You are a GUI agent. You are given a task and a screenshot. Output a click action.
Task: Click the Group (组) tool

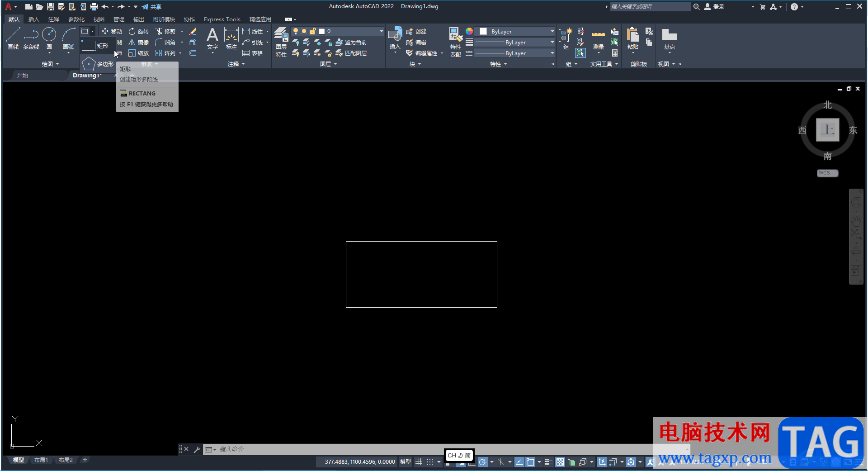[566, 38]
